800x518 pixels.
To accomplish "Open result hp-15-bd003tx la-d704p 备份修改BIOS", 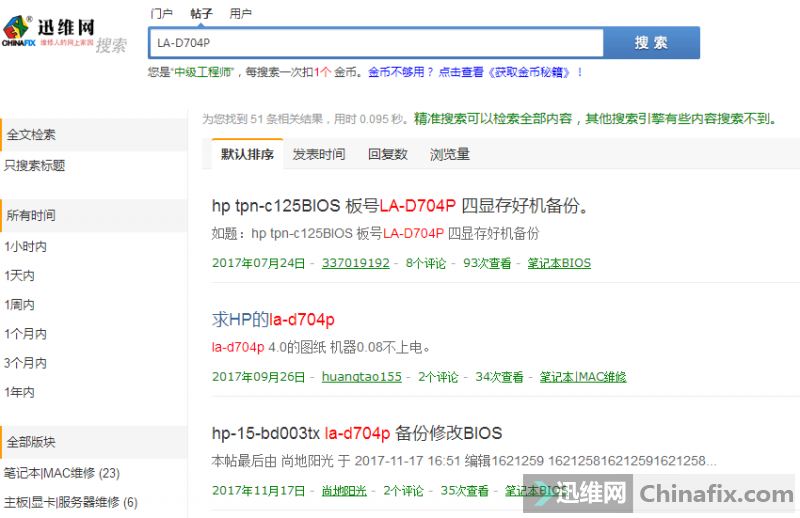I will tap(357, 433).
